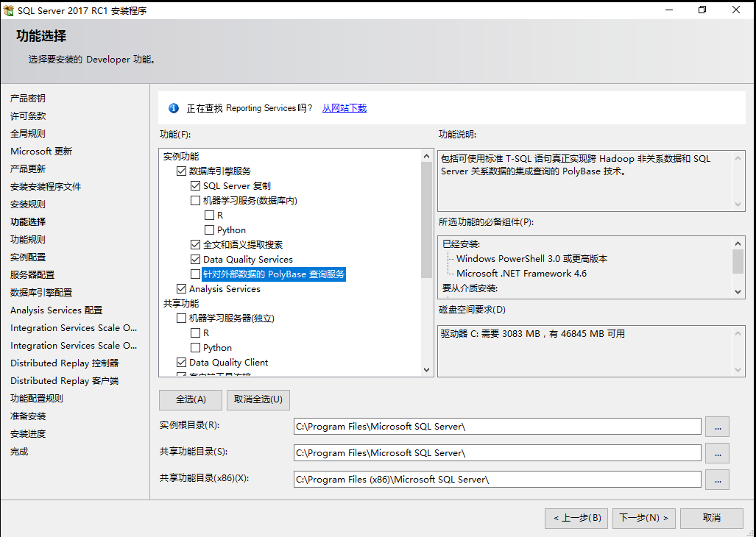Enable the Python in-database feature
Screen dimensions: 756x537
coord(208,230)
